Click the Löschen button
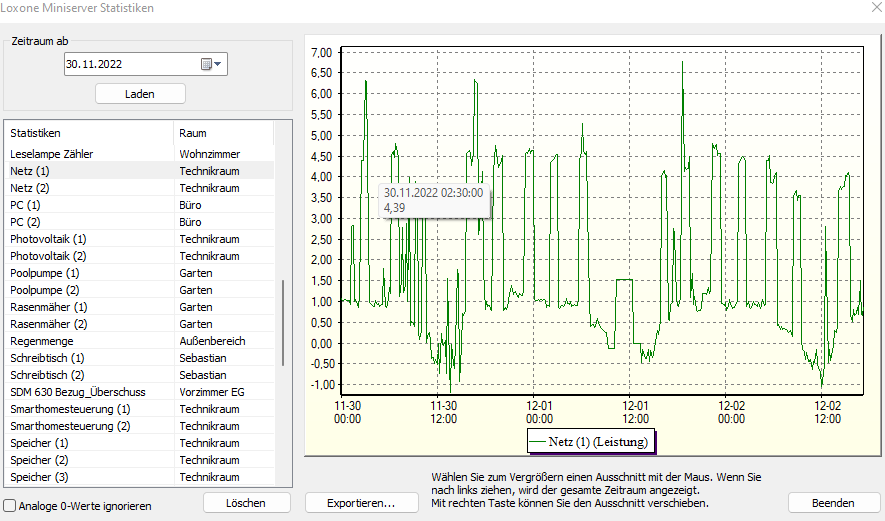This screenshot has height=521, width=885. click(247, 502)
